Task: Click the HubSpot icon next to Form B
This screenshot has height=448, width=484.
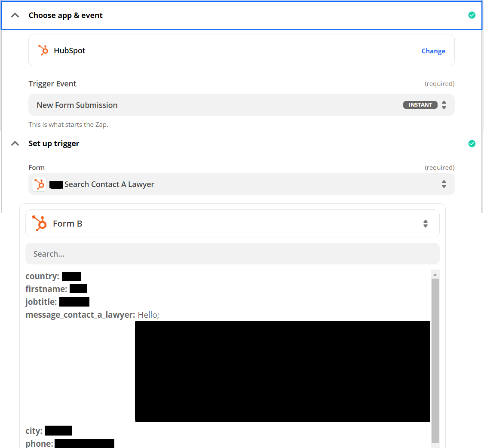Action: click(x=40, y=224)
